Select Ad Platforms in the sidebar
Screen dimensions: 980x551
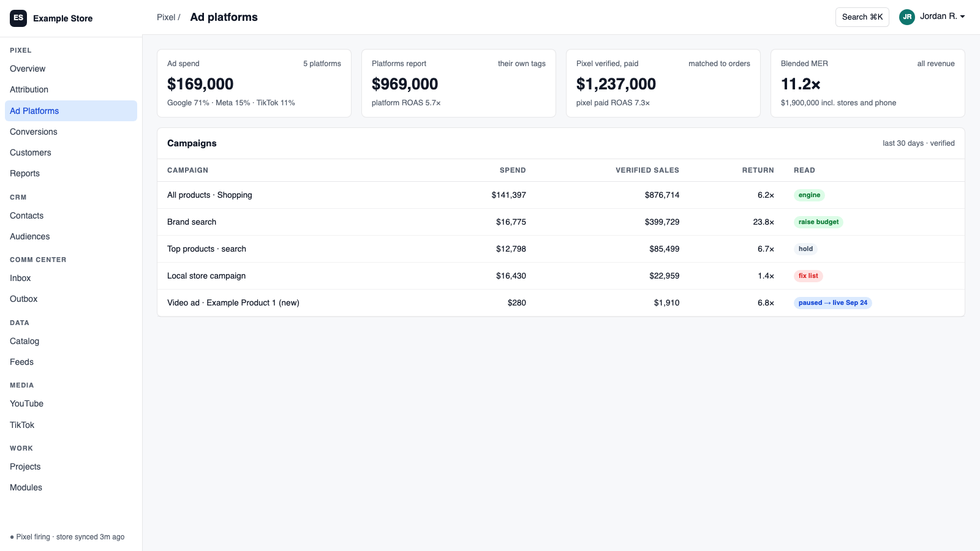click(71, 111)
